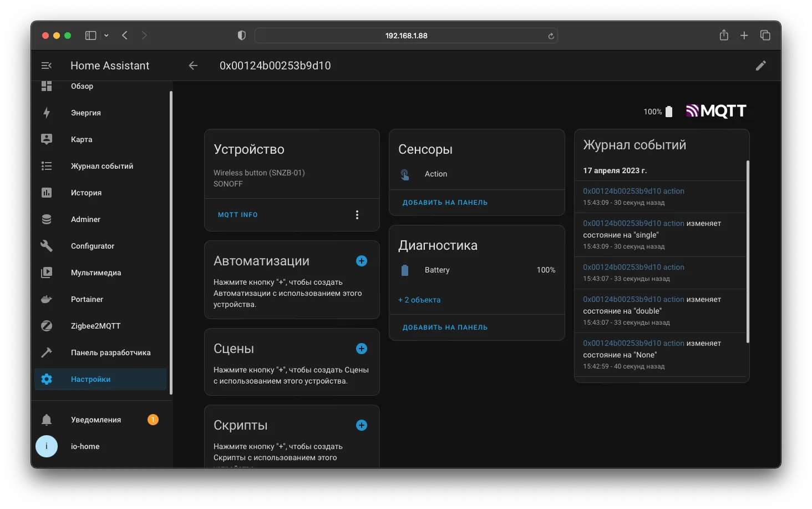Open Энергия lightning icon in sidebar
Screen dimensions: 812x509
click(47, 113)
